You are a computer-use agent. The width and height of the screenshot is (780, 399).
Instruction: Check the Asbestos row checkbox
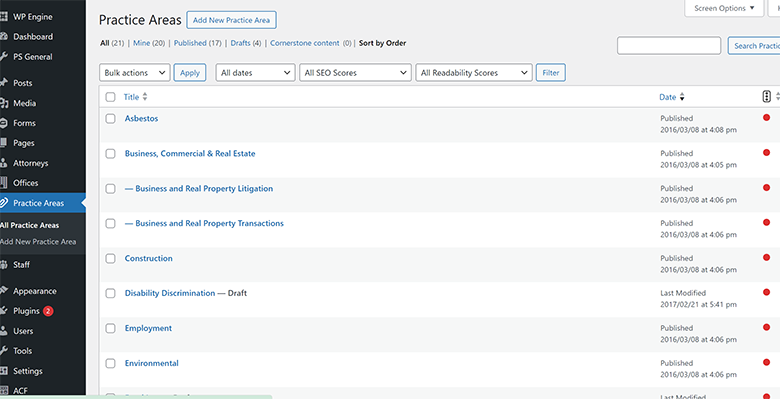click(x=110, y=119)
